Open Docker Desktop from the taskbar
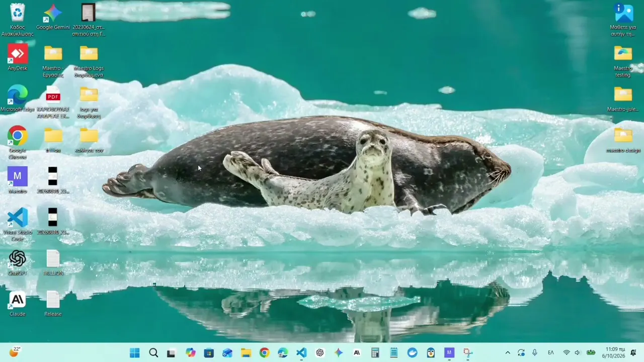The width and height of the screenshot is (644, 362). [413, 353]
